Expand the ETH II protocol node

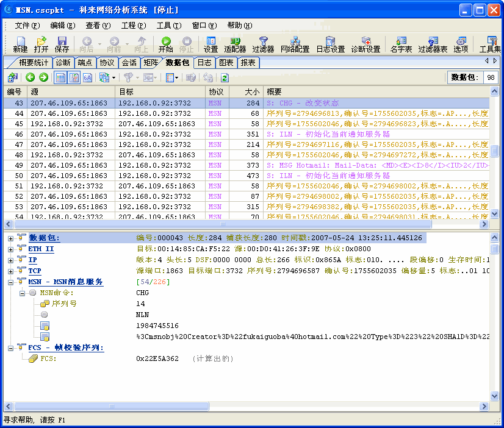(10, 249)
